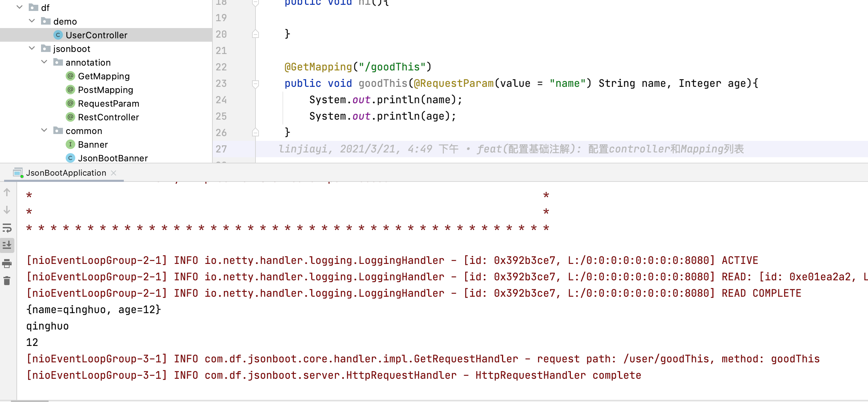Click the goodThis method name

pyautogui.click(x=383, y=83)
